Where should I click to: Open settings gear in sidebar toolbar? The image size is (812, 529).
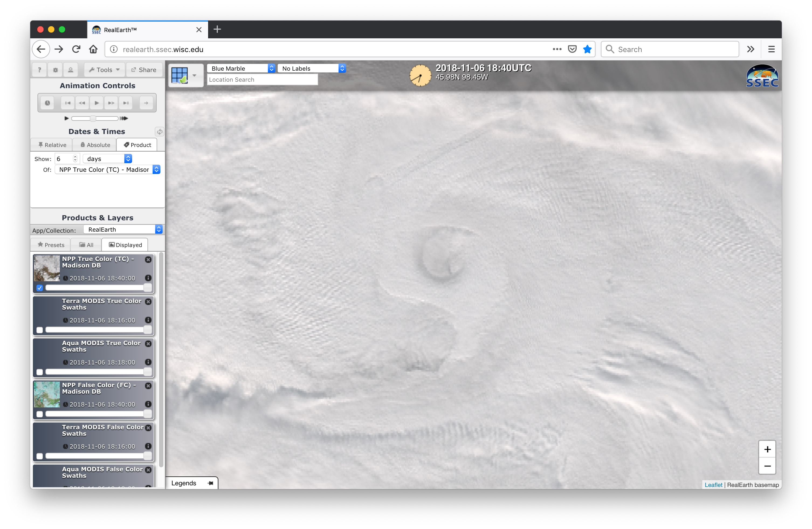pyautogui.click(x=55, y=70)
